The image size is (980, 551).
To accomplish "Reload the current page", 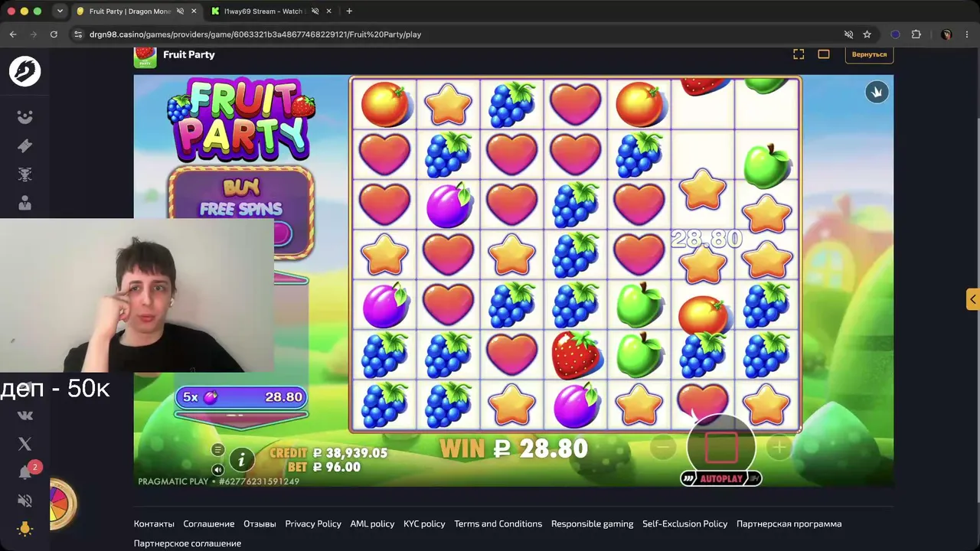I will [54, 34].
